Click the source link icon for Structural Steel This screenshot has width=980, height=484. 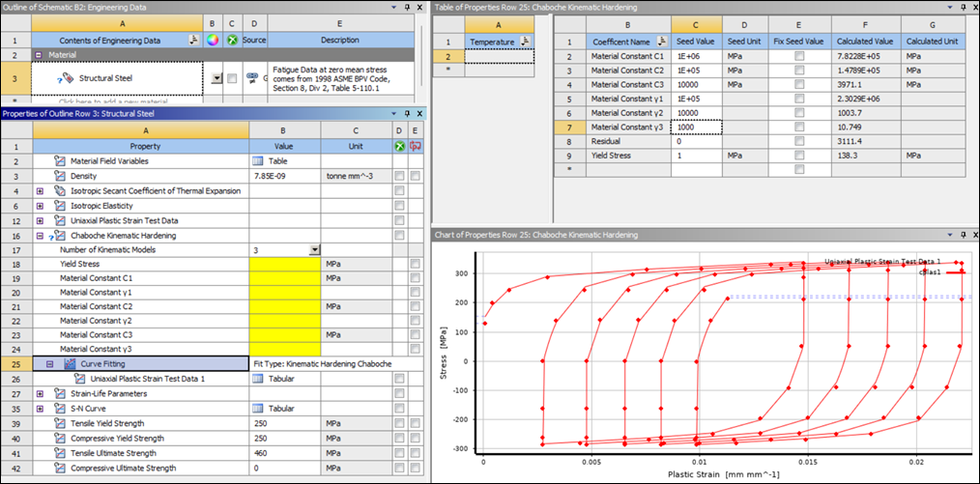(252, 78)
